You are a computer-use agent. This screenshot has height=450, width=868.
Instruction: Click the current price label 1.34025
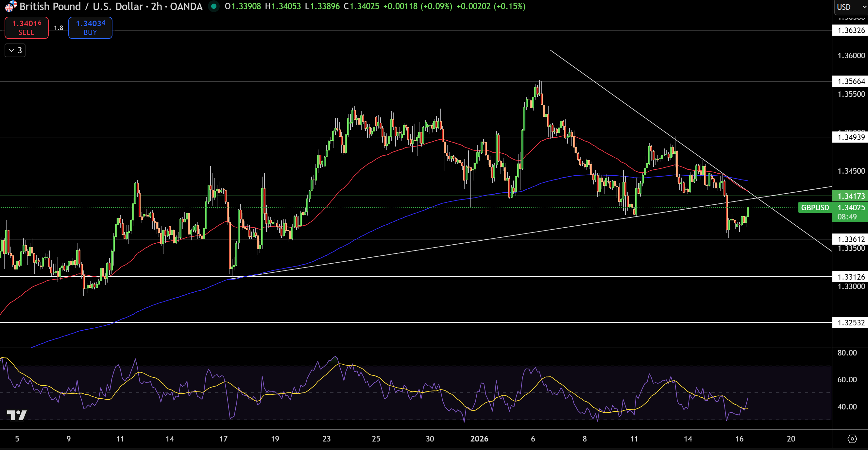tap(850, 207)
